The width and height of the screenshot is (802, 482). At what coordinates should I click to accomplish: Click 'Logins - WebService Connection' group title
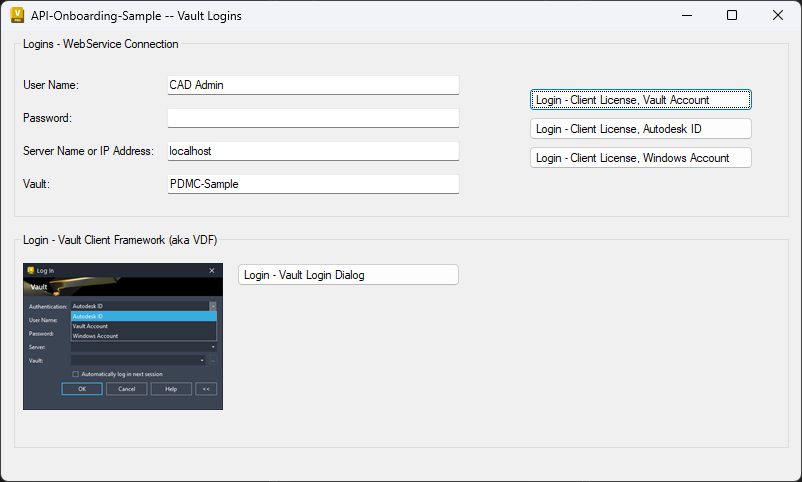(x=100, y=44)
